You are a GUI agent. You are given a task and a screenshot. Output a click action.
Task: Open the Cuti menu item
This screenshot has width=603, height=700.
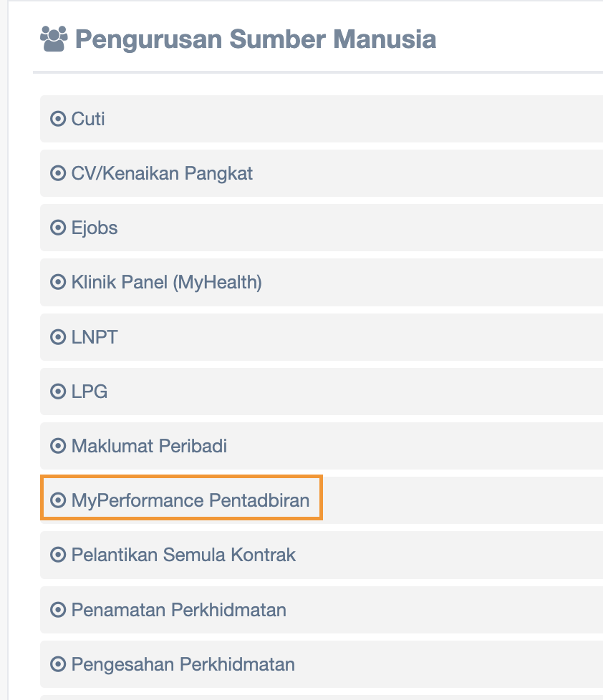tap(89, 119)
